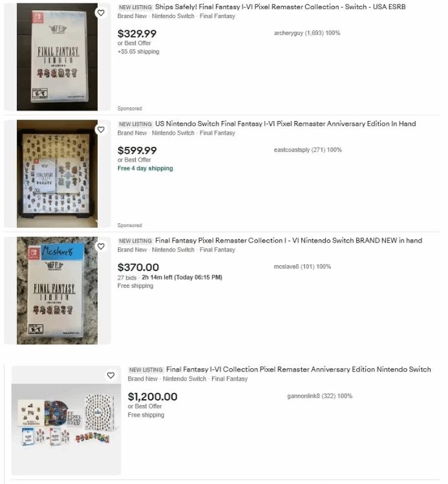Viewport: 448px width, 484px height.
Task: Click the "27 bids" count
Action: click(x=127, y=278)
